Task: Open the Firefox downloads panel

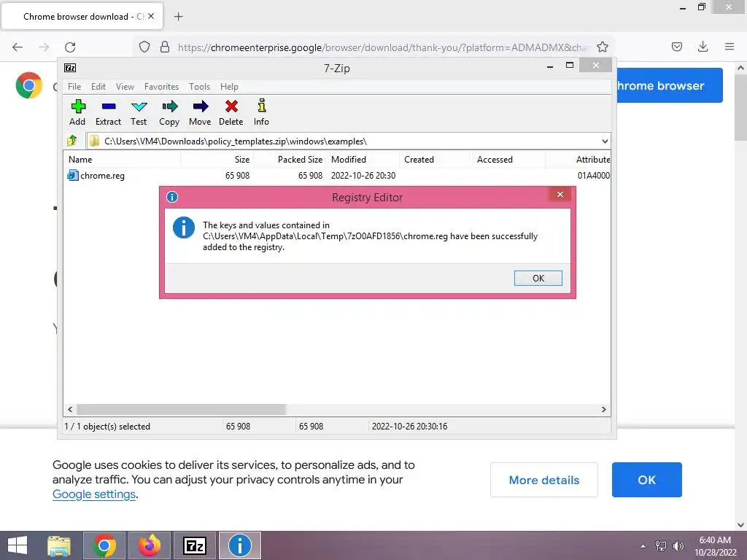Action: point(703,47)
